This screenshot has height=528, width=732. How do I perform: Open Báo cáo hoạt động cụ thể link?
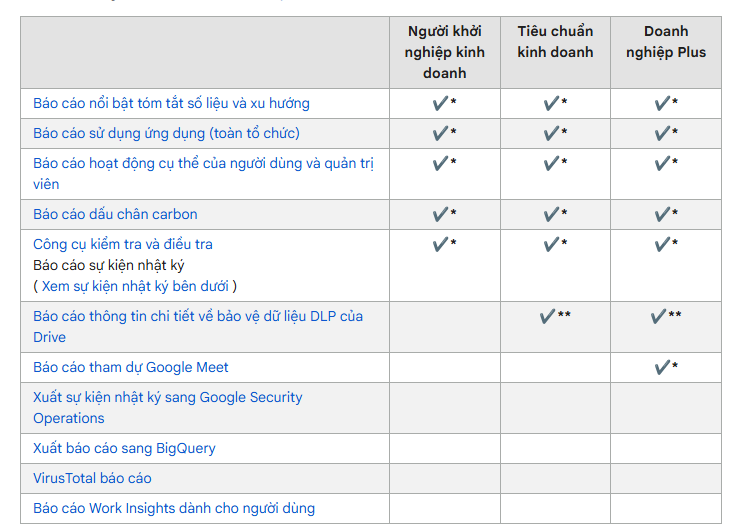pos(203,173)
